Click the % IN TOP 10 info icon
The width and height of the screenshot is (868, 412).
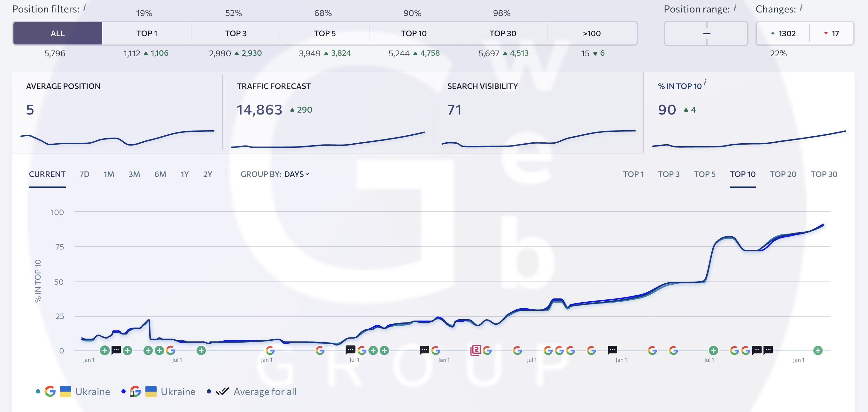coord(705,82)
